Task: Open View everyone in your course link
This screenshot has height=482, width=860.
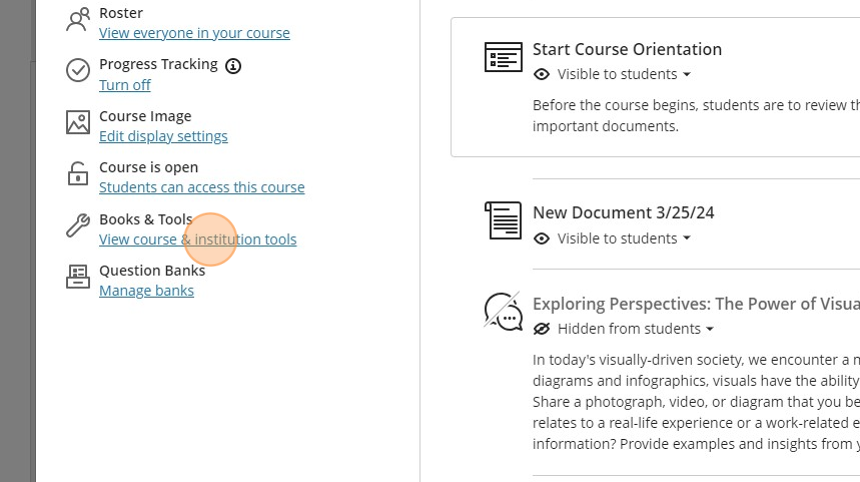Action: point(194,33)
